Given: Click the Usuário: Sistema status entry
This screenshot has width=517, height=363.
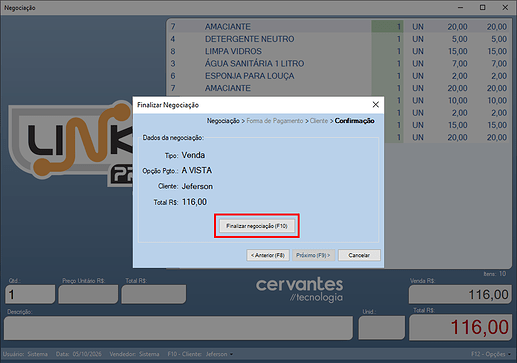Looking at the screenshot, I should click(25, 354).
